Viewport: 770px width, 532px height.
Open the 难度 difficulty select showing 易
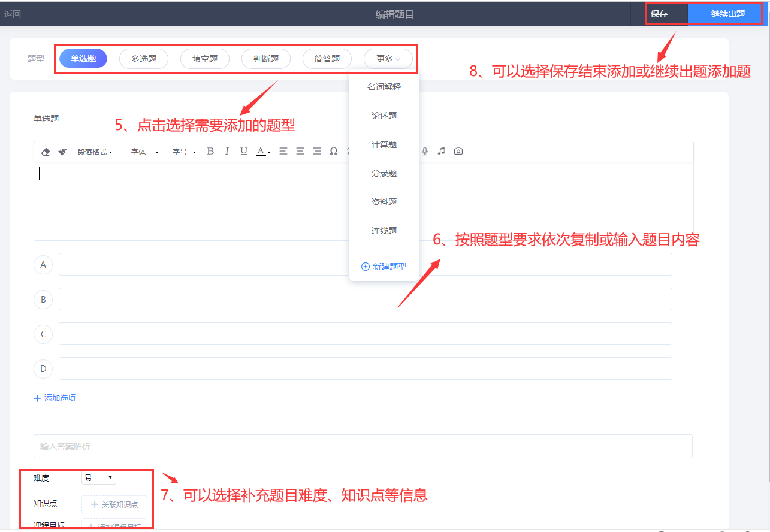coord(99,477)
